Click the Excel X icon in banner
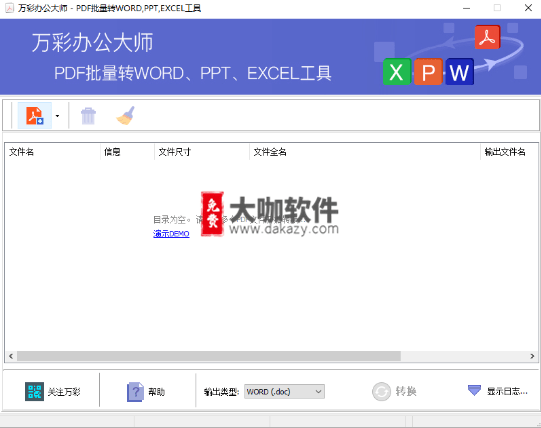This screenshot has height=428, width=541. [397, 72]
